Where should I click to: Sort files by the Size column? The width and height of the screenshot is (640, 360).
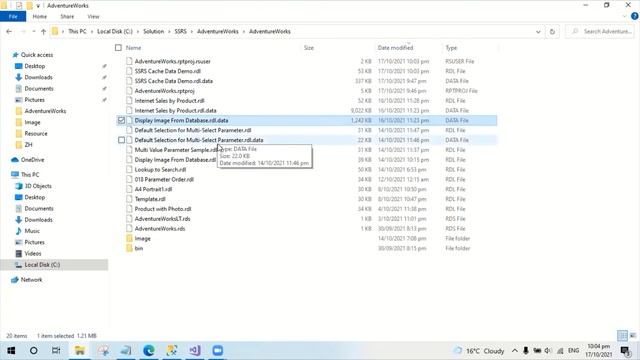[309, 48]
